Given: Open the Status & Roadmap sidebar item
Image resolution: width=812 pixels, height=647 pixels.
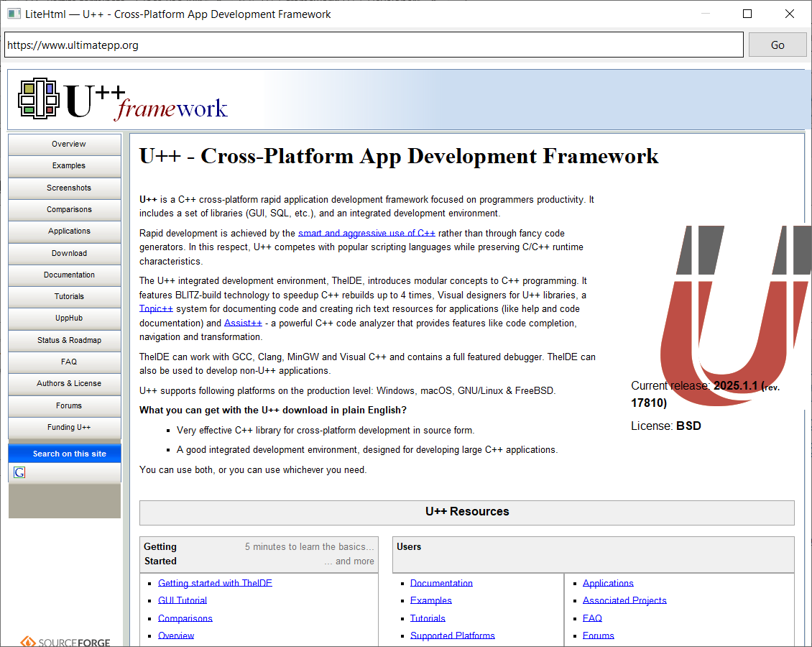Looking at the screenshot, I should (x=65, y=340).
